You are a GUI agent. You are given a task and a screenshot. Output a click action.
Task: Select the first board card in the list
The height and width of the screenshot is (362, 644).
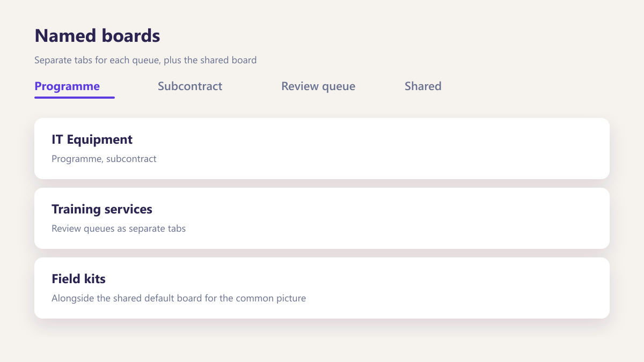(x=322, y=149)
